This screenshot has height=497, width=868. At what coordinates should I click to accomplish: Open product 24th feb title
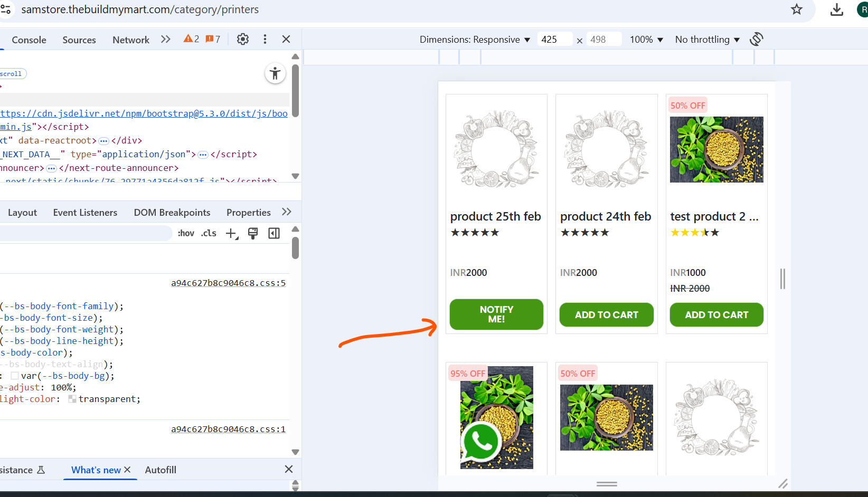coord(606,216)
